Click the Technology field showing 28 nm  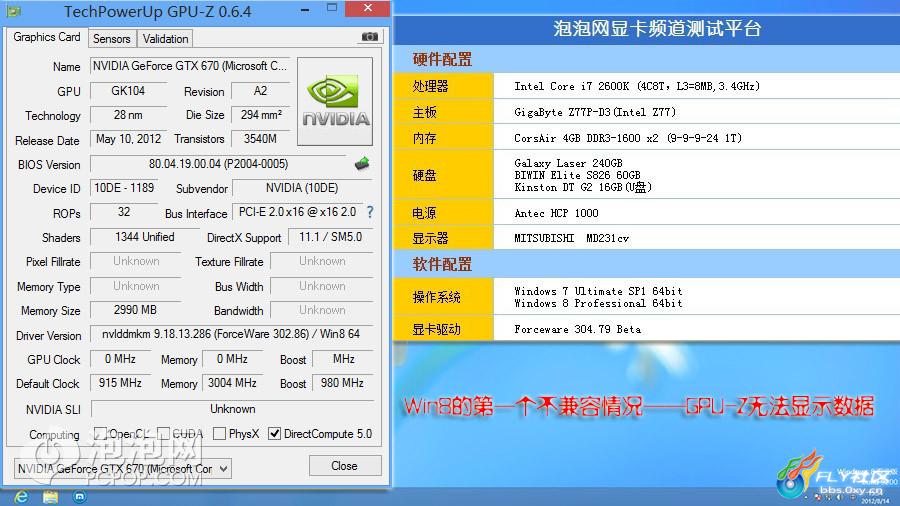(x=128, y=115)
